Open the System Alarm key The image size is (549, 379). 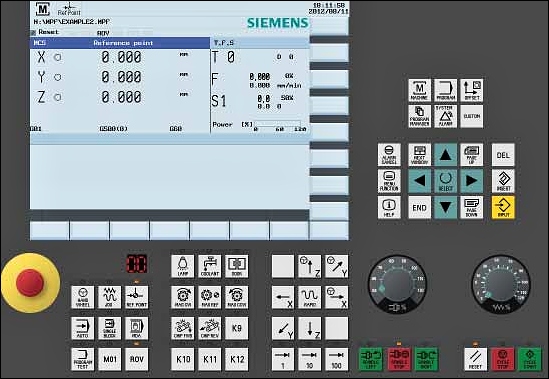pos(446,116)
